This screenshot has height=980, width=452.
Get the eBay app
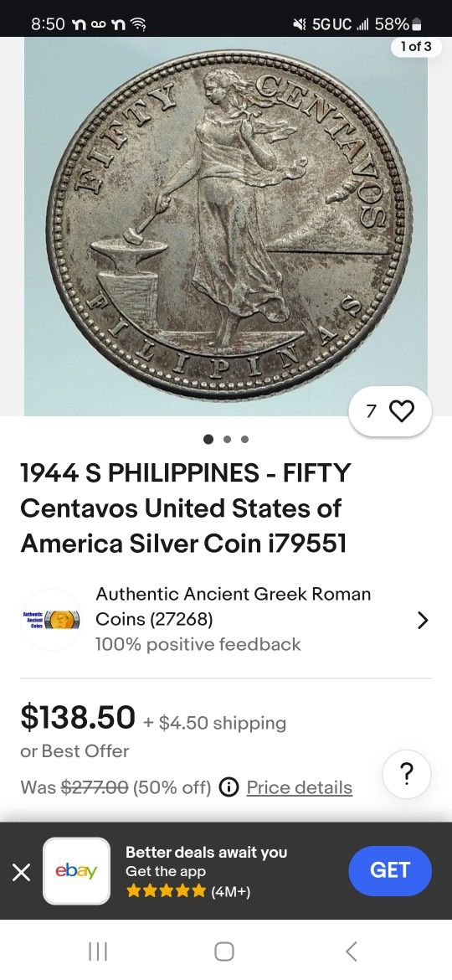point(389,870)
